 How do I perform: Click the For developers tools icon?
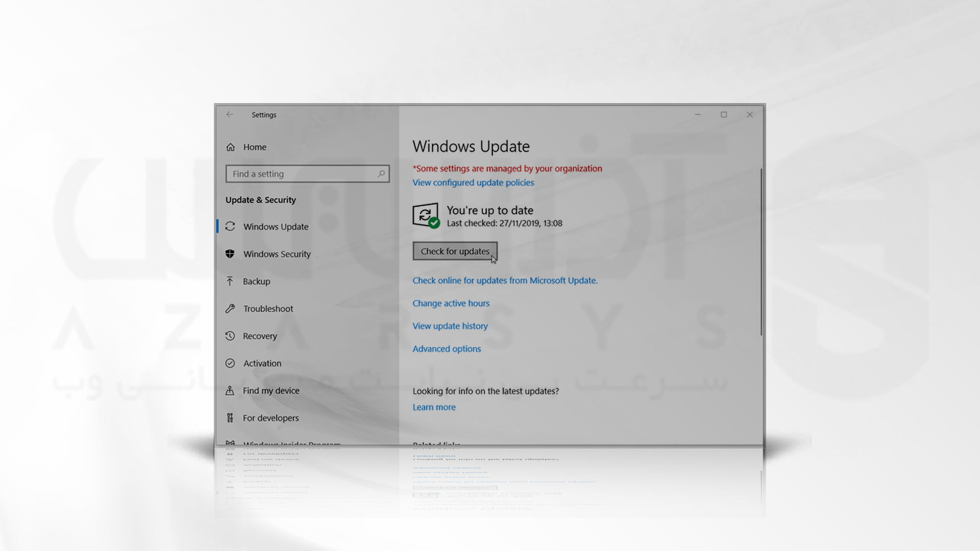(230, 418)
